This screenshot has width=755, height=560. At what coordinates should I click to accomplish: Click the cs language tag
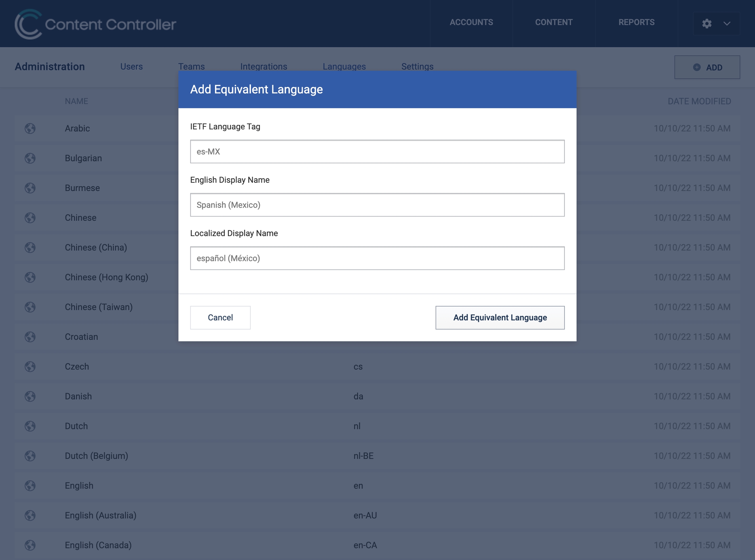point(358,367)
